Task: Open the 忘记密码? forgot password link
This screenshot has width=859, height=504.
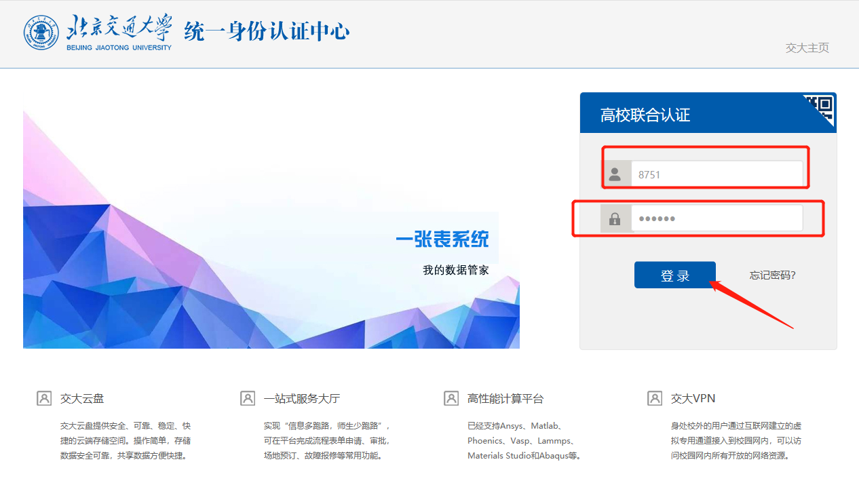Action: pos(772,275)
